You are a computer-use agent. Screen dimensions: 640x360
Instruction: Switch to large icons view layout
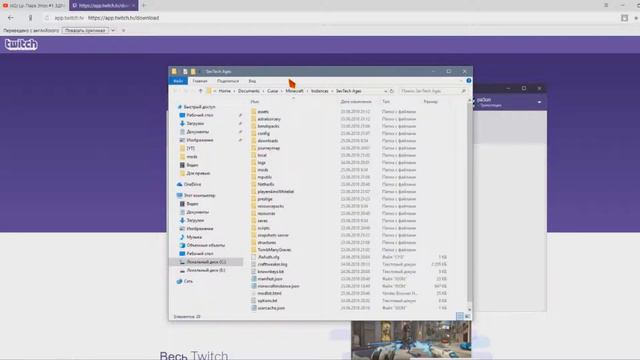tap(467, 316)
